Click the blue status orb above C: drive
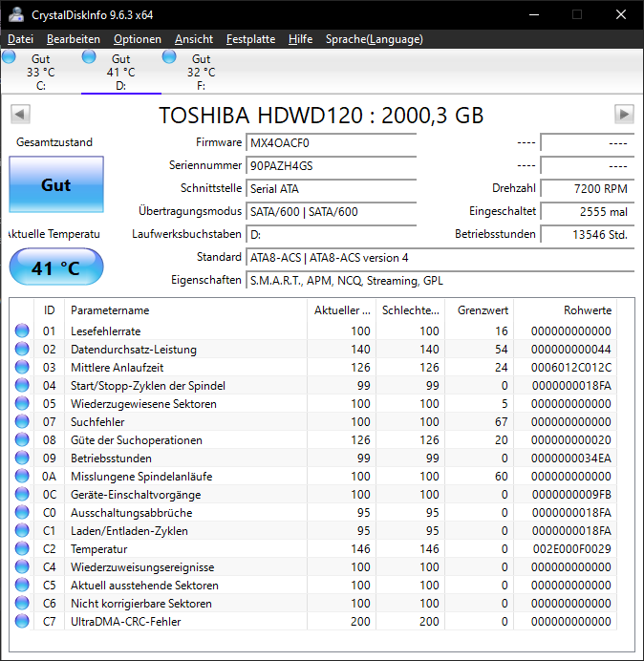This screenshot has width=644, height=661. (x=9, y=57)
